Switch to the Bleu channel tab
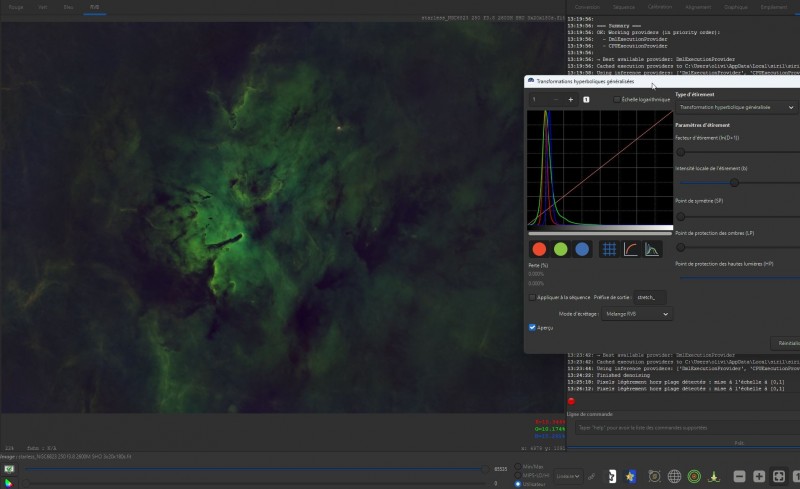The width and height of the screenshot is (800, 489). point(68,7)
